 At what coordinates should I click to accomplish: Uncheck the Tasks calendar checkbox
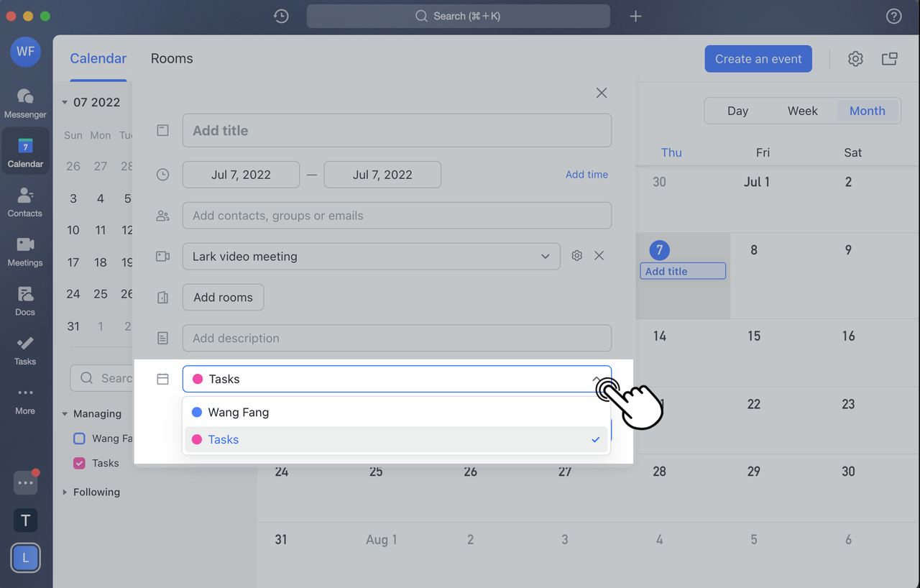click(x=80, y=463)
